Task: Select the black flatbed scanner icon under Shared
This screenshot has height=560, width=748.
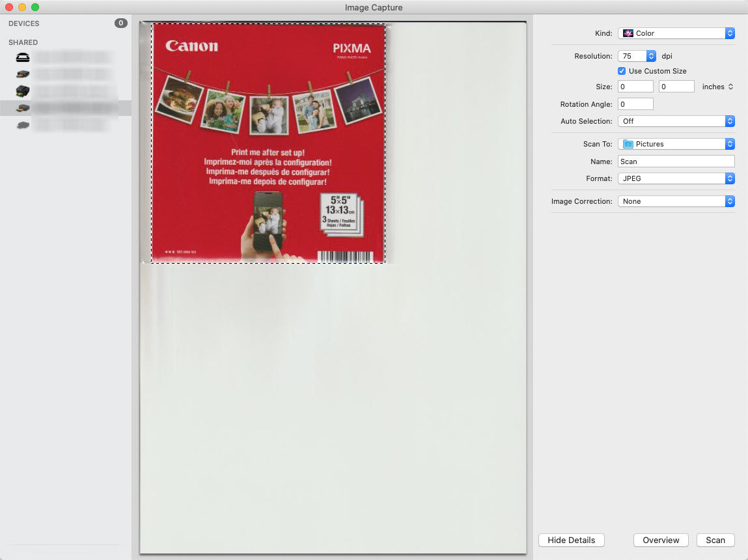Action: [22, 57]
